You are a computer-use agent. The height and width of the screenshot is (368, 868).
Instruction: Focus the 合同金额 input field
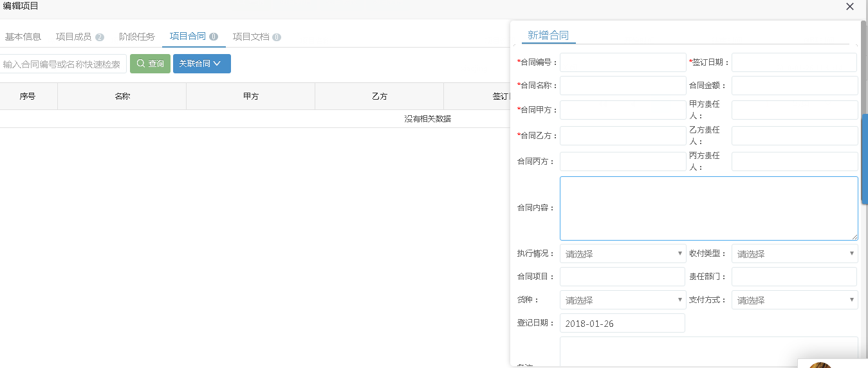click(794, 86)
